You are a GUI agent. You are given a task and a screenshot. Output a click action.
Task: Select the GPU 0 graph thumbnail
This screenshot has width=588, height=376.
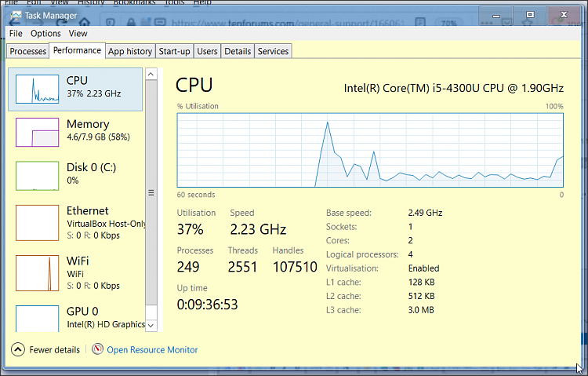38,317
